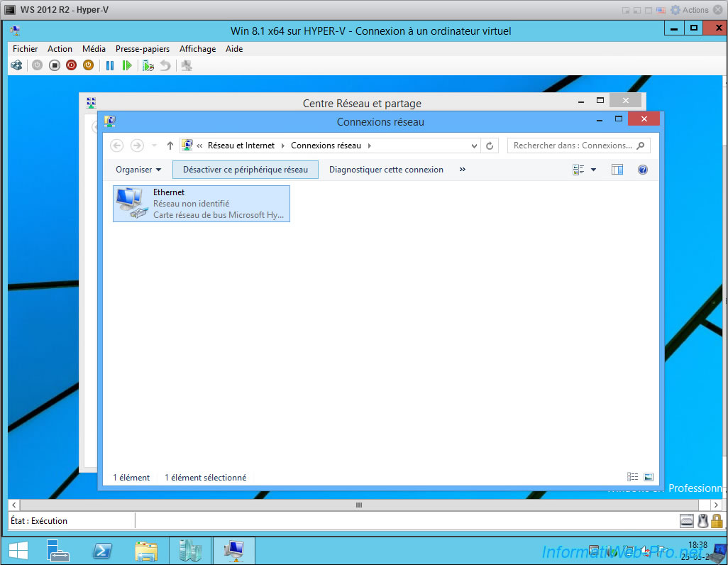Open recent locations dropdown arrow

(x=154, y=146)
